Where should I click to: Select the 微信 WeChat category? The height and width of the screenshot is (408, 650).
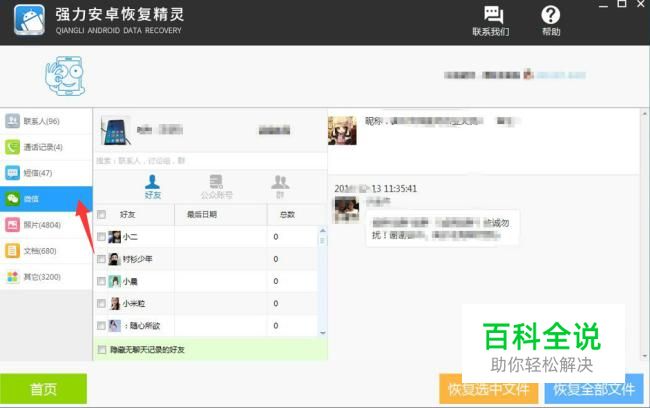46,199
